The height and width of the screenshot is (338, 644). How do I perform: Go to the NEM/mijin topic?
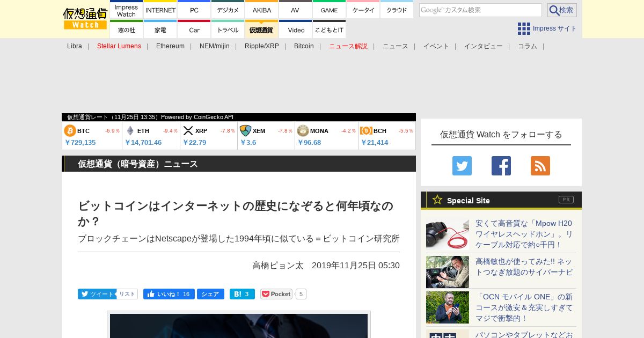[x=215, y=46]
